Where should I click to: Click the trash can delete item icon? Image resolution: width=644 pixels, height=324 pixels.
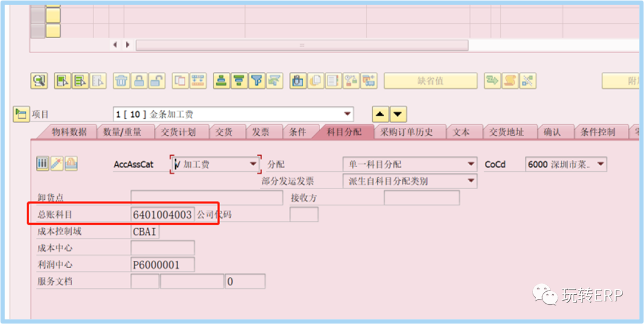(x=121, y=81)
